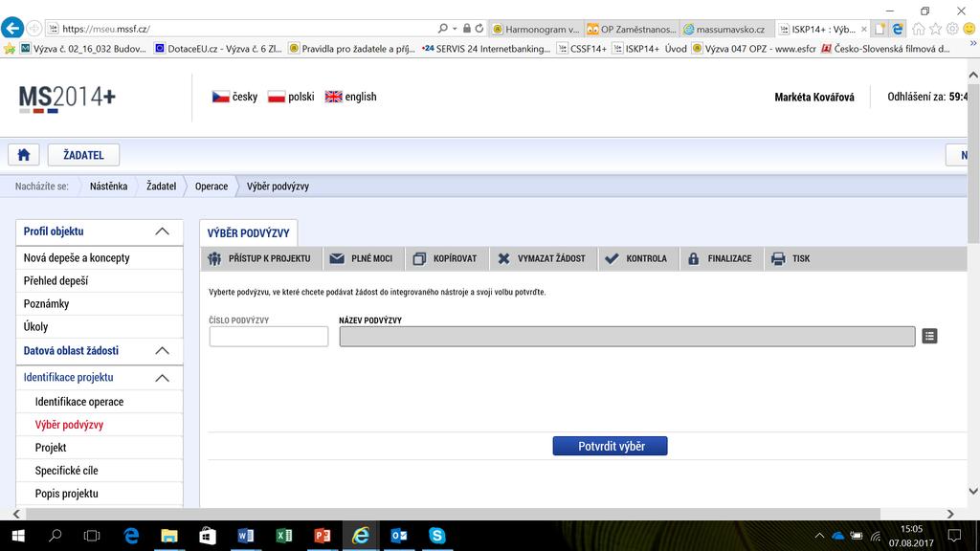The image size is (980, 551).
Task: Click Žadatel in the breadcrumb
Action: pos(161,187)
